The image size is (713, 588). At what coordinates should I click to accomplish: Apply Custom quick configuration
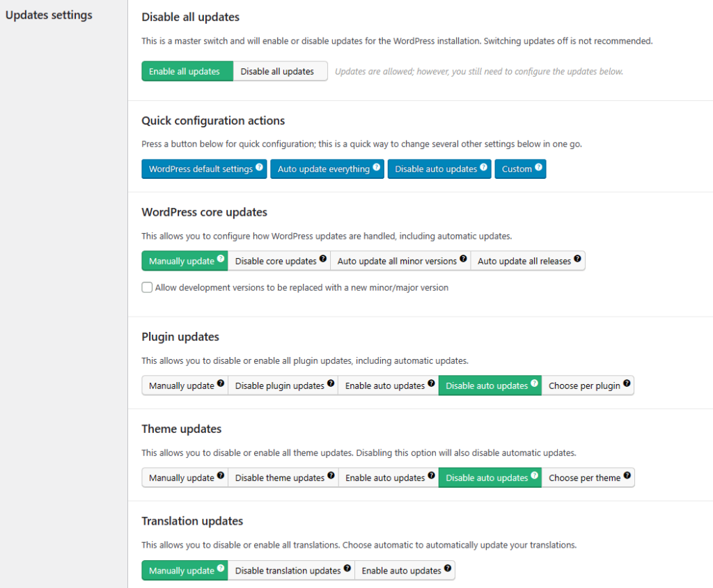coord(520,169)
